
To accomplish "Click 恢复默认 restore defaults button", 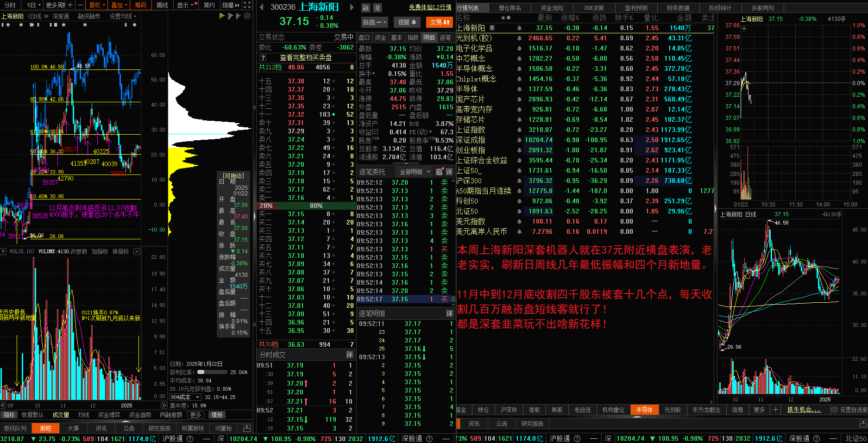I will (x=32, y=415).
